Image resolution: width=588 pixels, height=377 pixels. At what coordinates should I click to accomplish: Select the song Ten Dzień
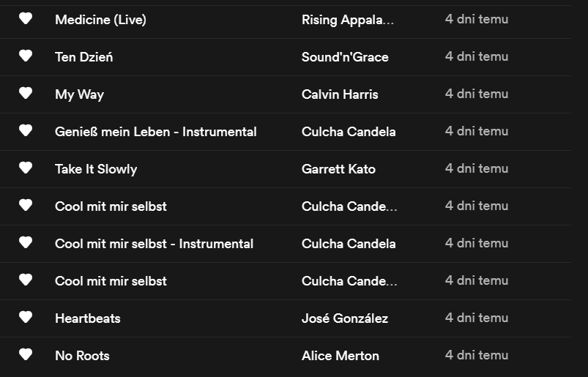point(83,57)
